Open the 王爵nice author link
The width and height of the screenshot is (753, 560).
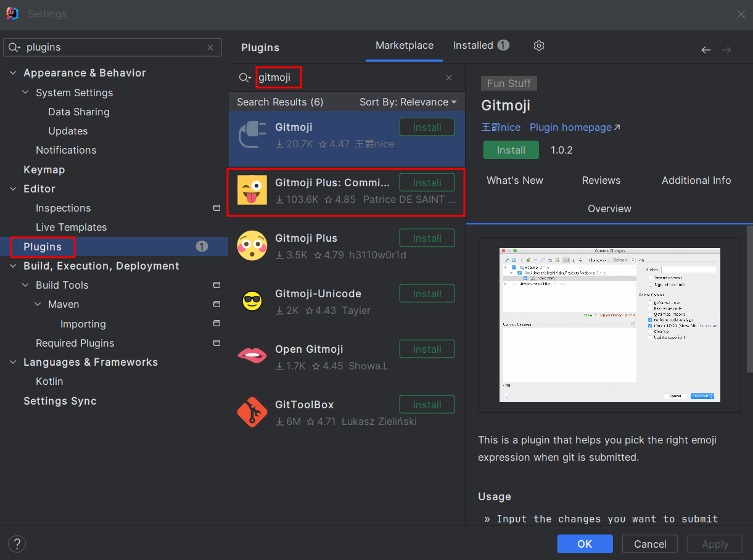501,127
